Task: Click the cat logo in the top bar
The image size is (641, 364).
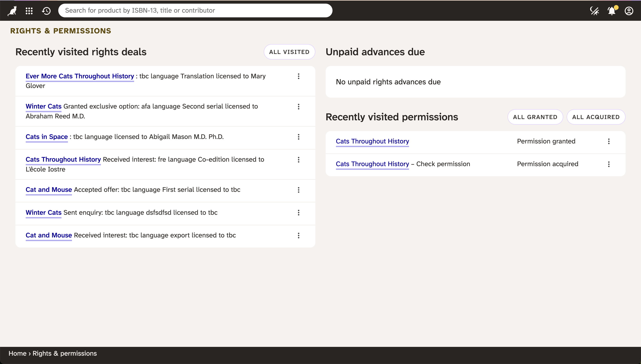Action: (x=12, y=10)
